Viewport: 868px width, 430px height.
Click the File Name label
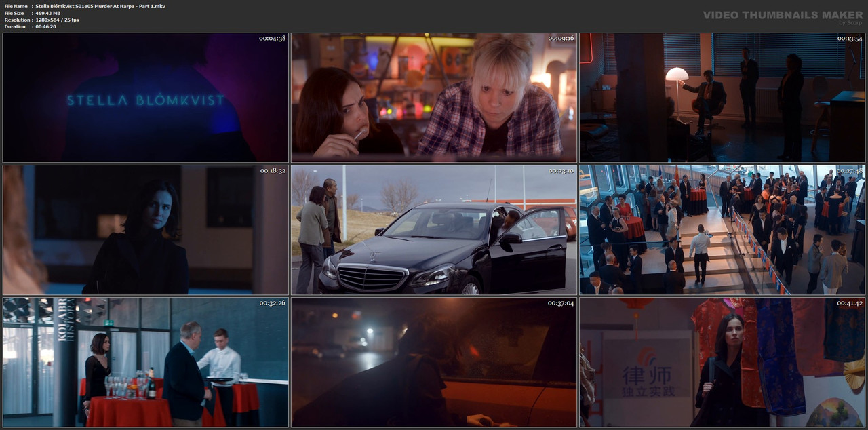point(16,6)
